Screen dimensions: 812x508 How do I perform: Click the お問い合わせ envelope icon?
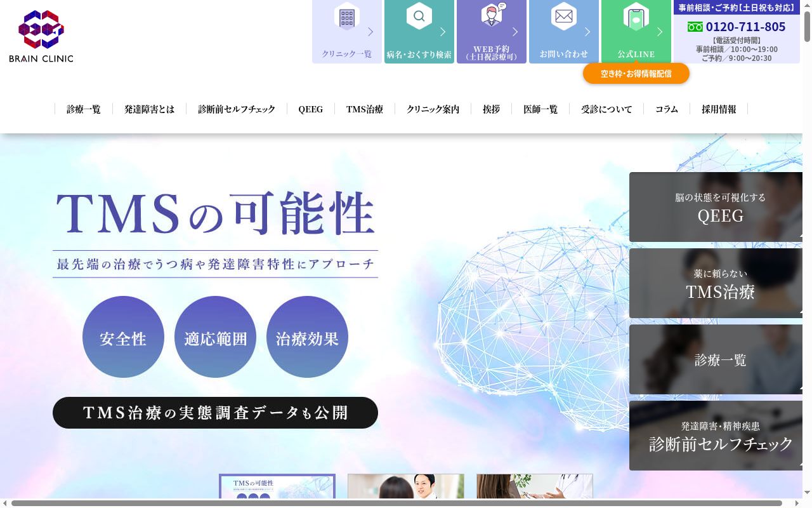tap(564, 17)
